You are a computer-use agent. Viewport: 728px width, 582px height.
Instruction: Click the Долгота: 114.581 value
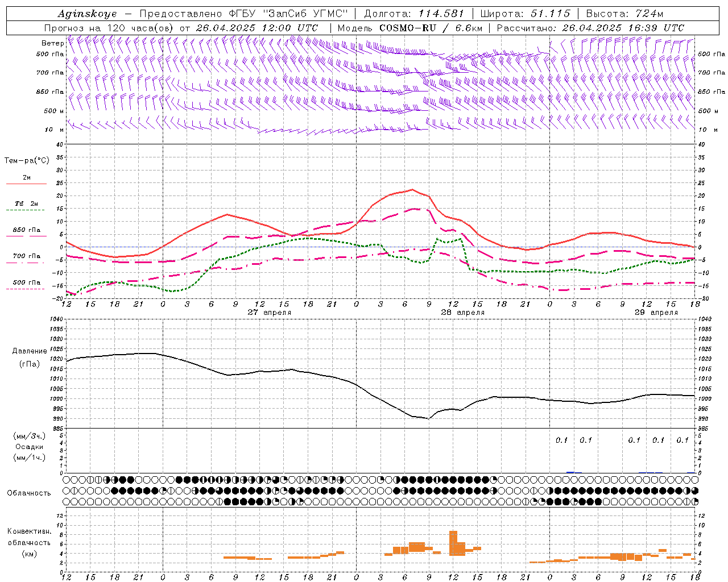414,14
